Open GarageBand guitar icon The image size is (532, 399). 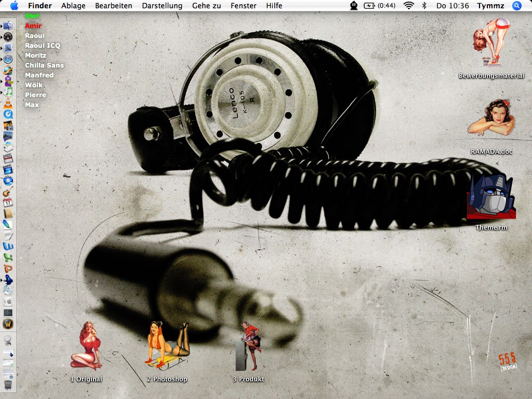click(8, 192)
